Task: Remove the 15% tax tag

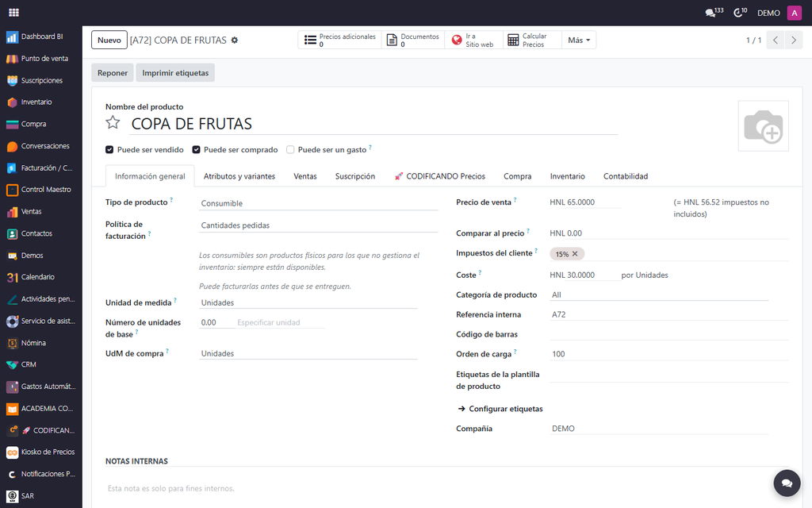Action: tap(575, 254)
